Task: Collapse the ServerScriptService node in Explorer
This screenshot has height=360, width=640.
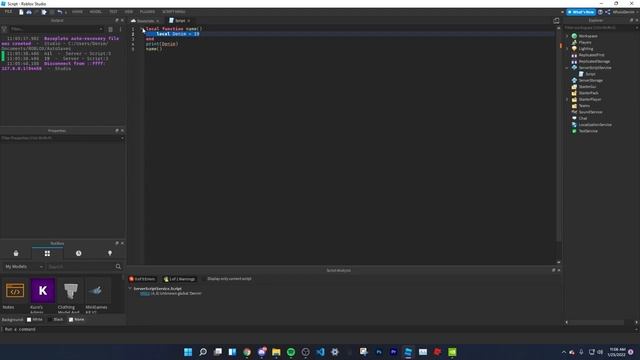Action: pos(567,68)
